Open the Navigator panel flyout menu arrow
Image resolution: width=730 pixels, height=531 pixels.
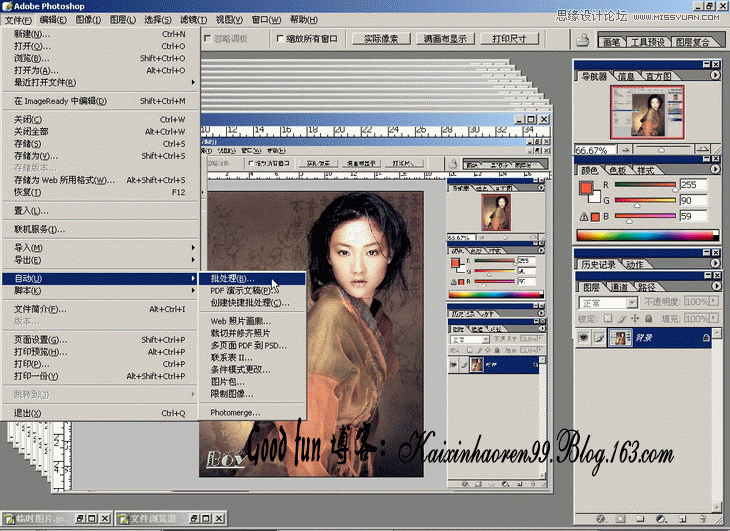(715, 75)
